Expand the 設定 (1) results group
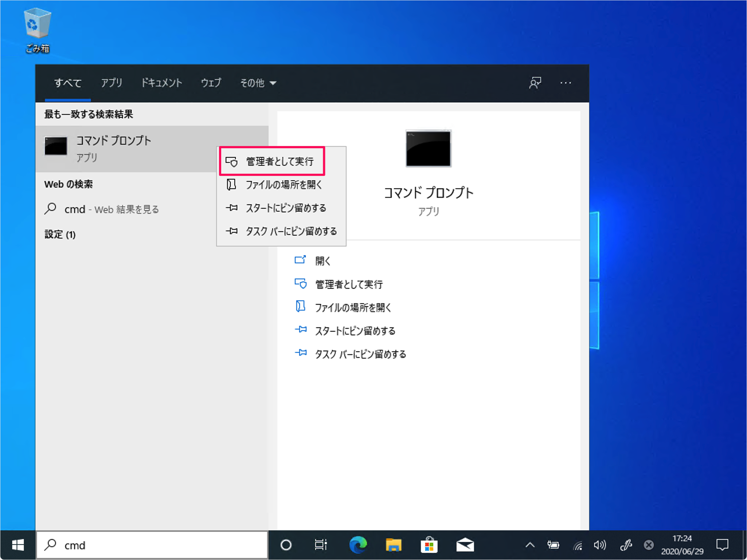The width and height of the screenshot is (747, 560). click(x=60, y=234)
